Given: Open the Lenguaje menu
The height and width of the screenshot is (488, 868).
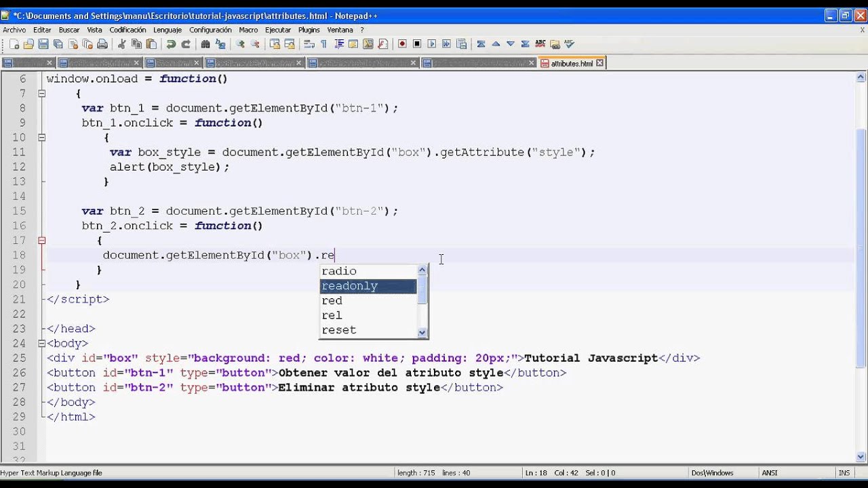Looking at the screenshot, I should tap(167, 30).
